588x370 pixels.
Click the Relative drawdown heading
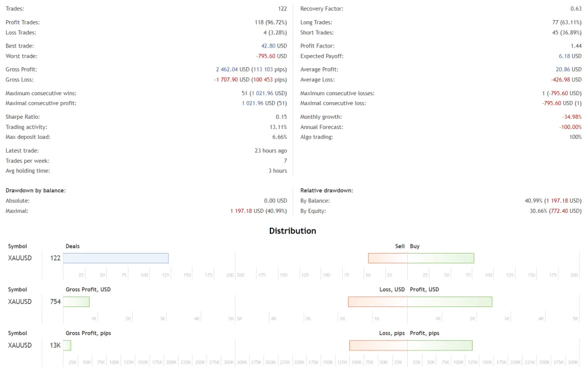pyautogui.click(x=327, y=190)
